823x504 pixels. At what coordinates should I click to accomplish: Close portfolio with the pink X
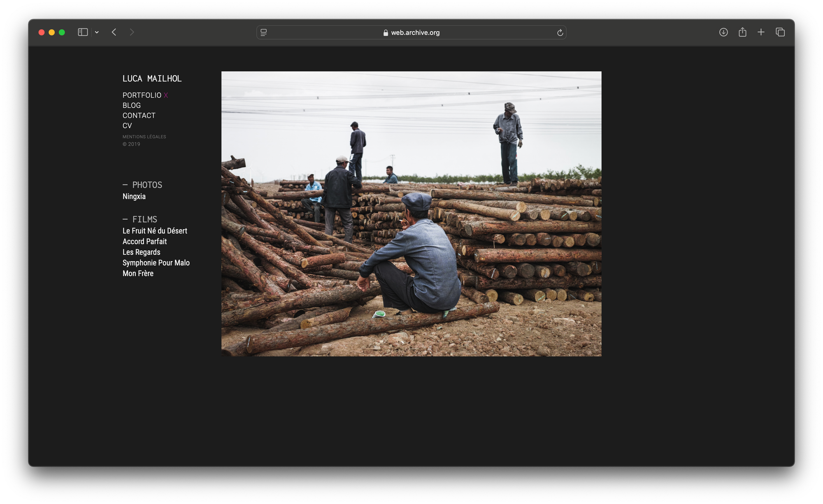(166, 95)
